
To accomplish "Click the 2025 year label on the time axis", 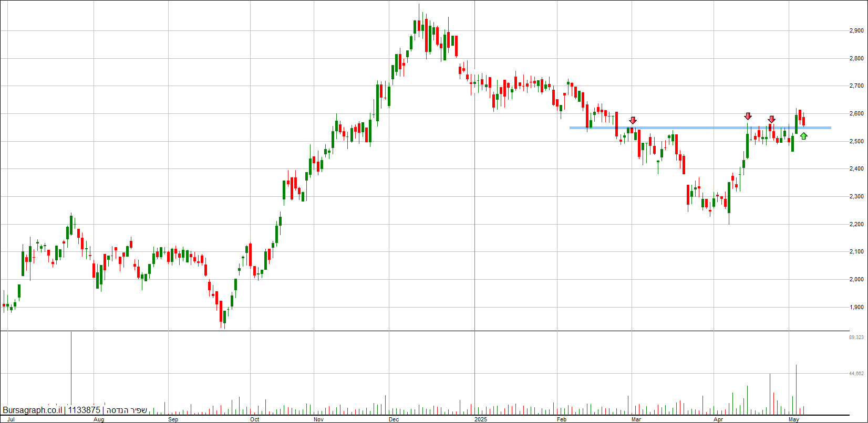I will (x=480, y=420).
